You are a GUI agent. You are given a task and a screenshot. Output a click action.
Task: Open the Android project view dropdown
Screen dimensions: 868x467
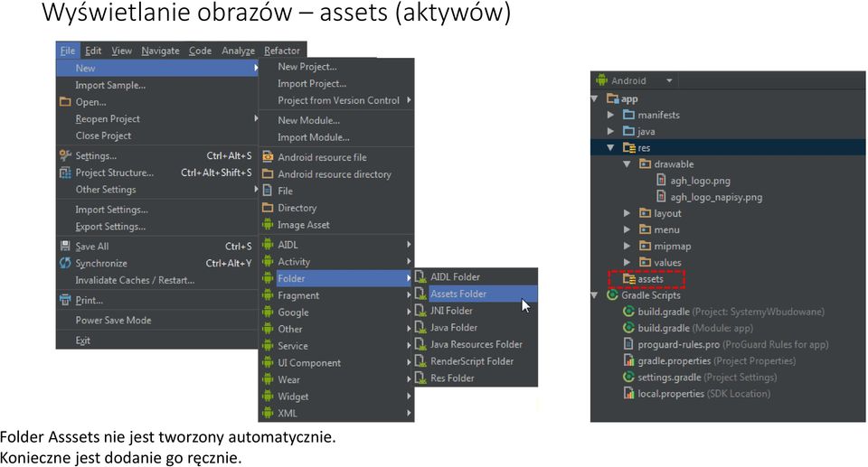pos(669,80)
